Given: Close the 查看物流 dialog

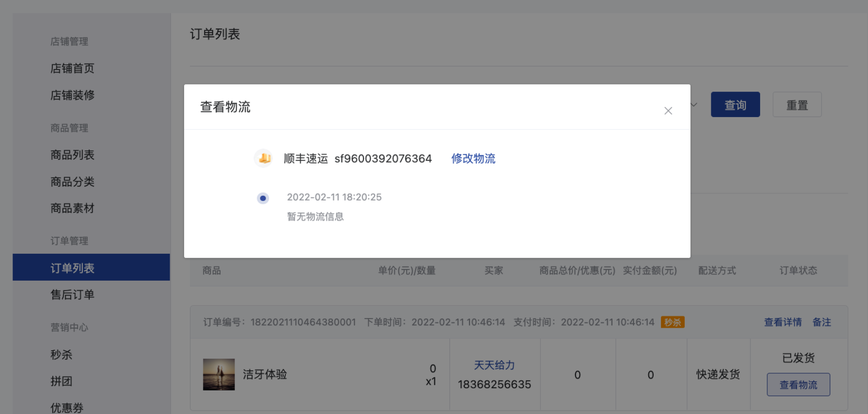Looking at the screenshot, I should pos(668,111).
